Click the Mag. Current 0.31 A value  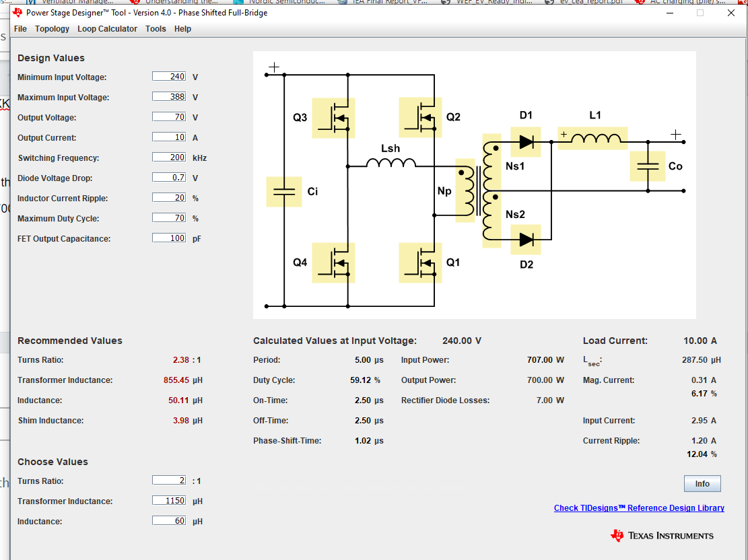pyautogui.click(x=704, y=380)
